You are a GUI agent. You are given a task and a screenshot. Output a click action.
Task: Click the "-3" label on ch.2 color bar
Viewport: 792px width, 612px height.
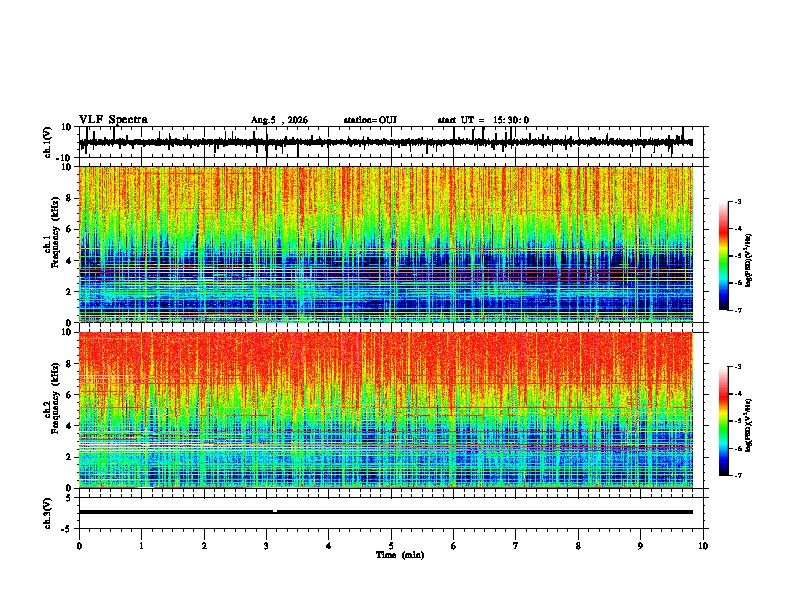[x=737, y=367]
